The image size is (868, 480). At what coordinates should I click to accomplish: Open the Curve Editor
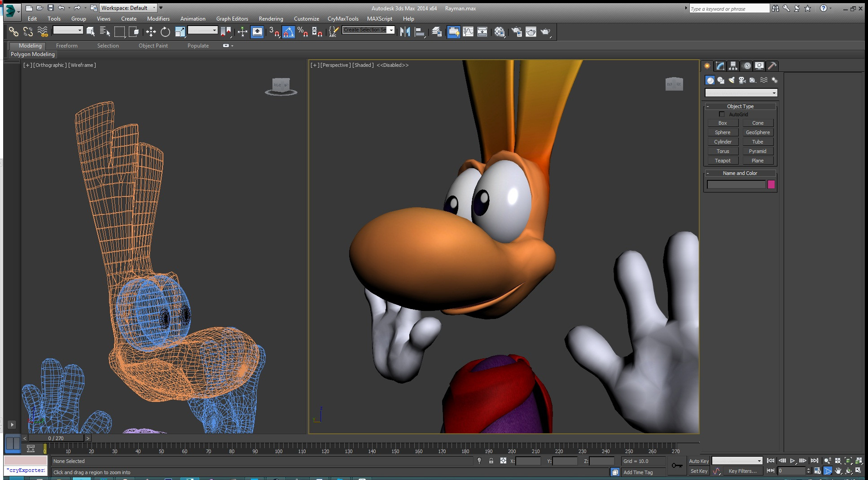tap(468, 31)
